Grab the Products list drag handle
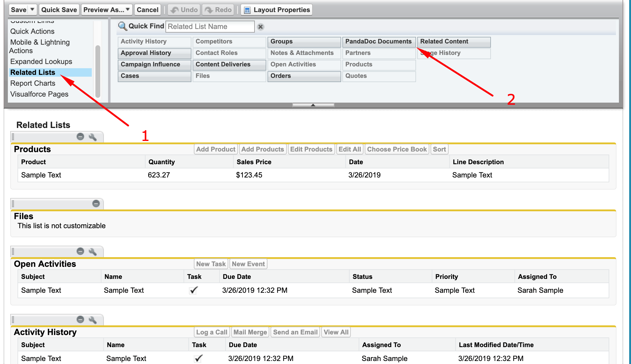Screen dimensions: 631x364 click(13, 137)
